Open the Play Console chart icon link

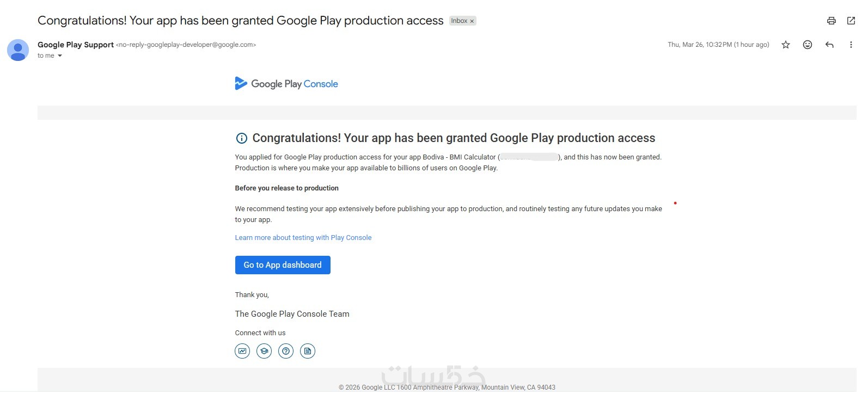242,351
